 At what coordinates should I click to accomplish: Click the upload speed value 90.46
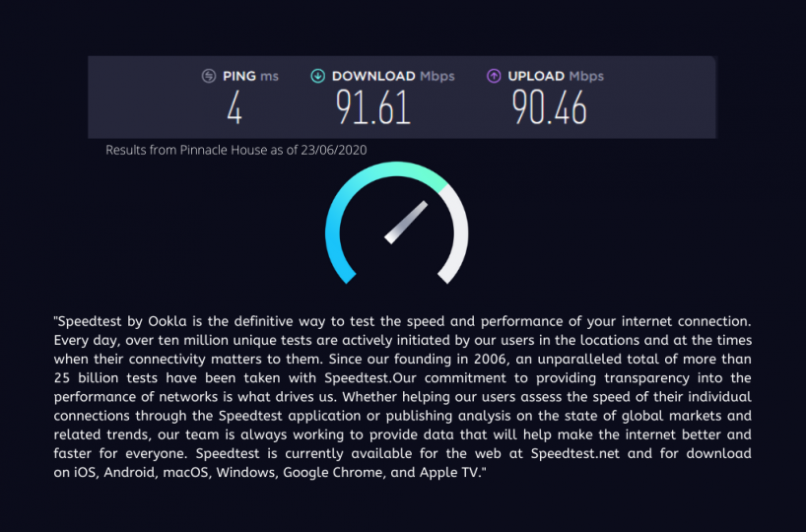tap(549, 107)
